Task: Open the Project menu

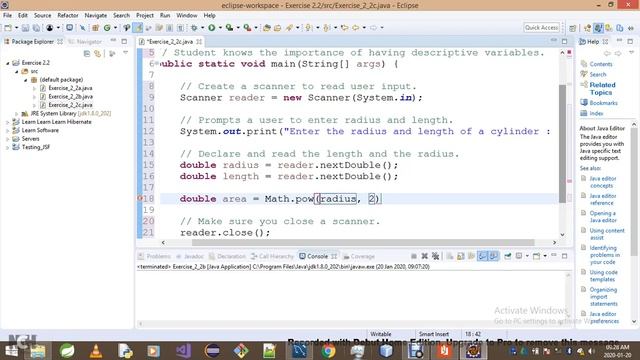Action: tap(145, 16)
